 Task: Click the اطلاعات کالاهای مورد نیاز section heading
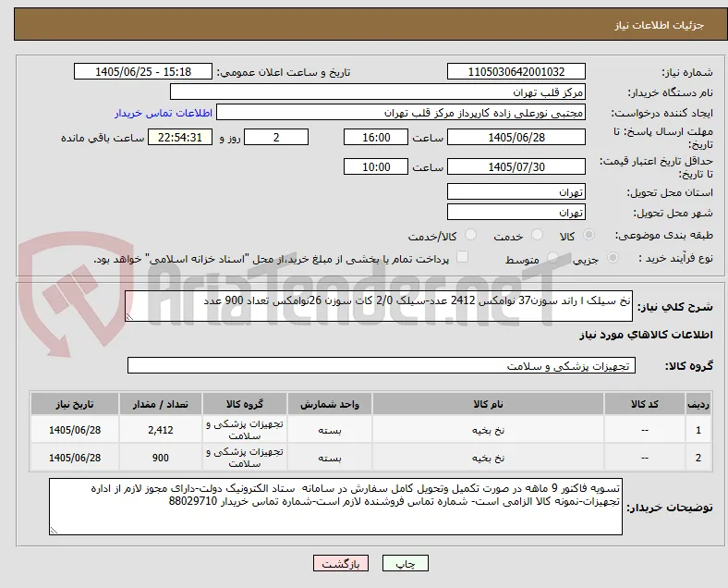[646, 335]
